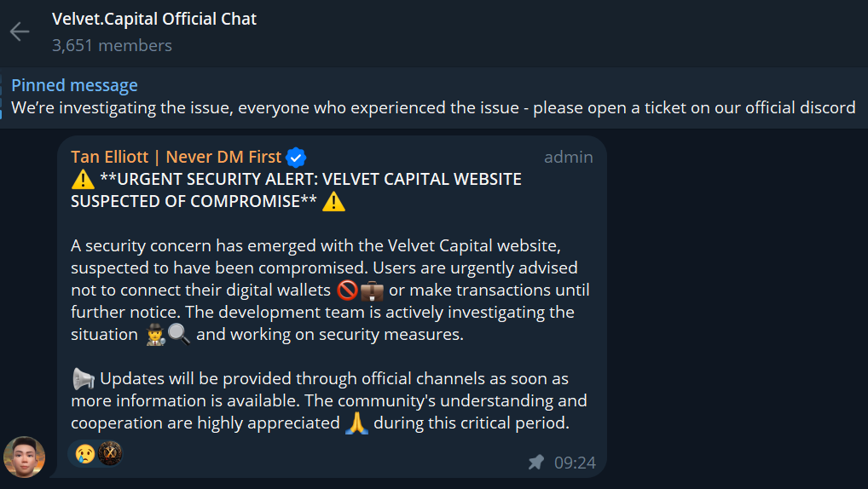Viewport: 868px width, 489px height.
Task: Click the warning emoji after 'COMPROMISE**'
Action: tap(334, 202)
